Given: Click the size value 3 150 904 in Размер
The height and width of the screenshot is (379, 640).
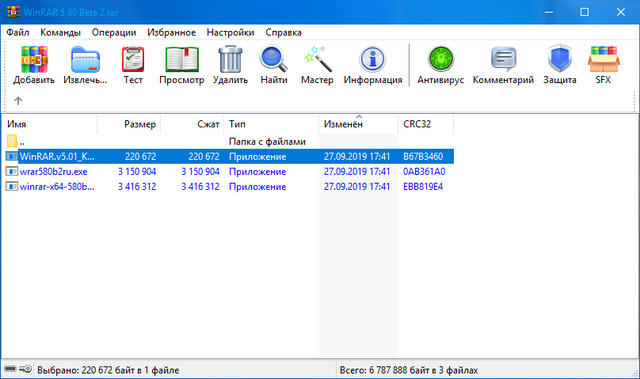Looking at the screenshot, I should [137, 172].
